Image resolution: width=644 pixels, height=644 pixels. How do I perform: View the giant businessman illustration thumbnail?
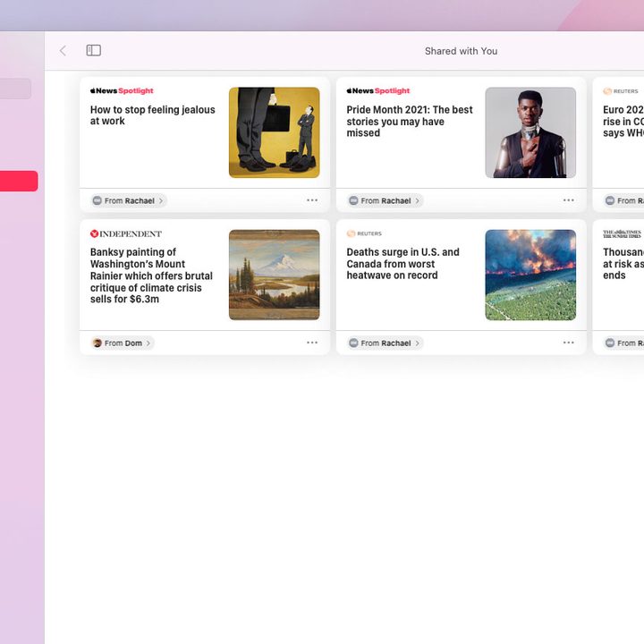(x=275, y=132)
